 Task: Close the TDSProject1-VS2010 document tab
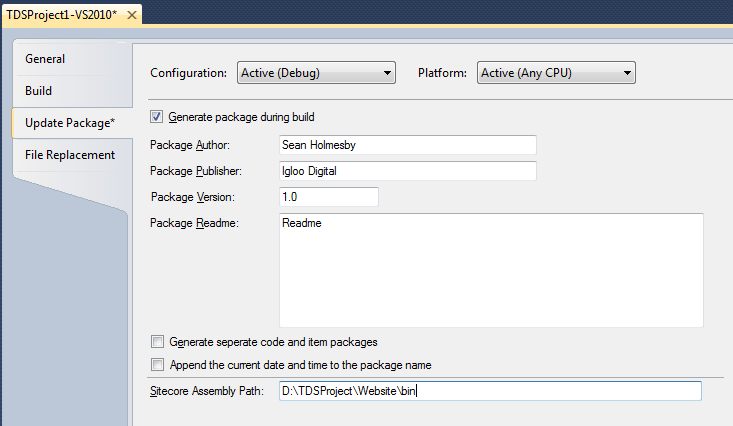click(x=132, y=15)
